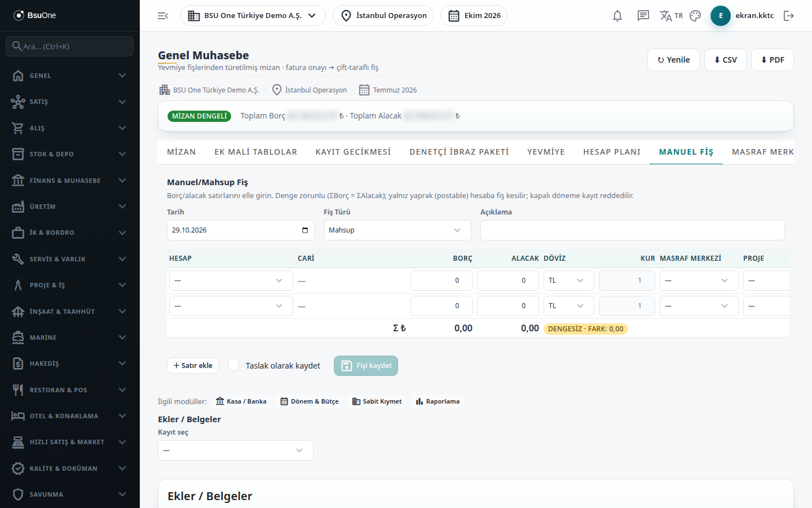Open Ekim 2026 period selector
812x508 pixels.
pos(474,16)
